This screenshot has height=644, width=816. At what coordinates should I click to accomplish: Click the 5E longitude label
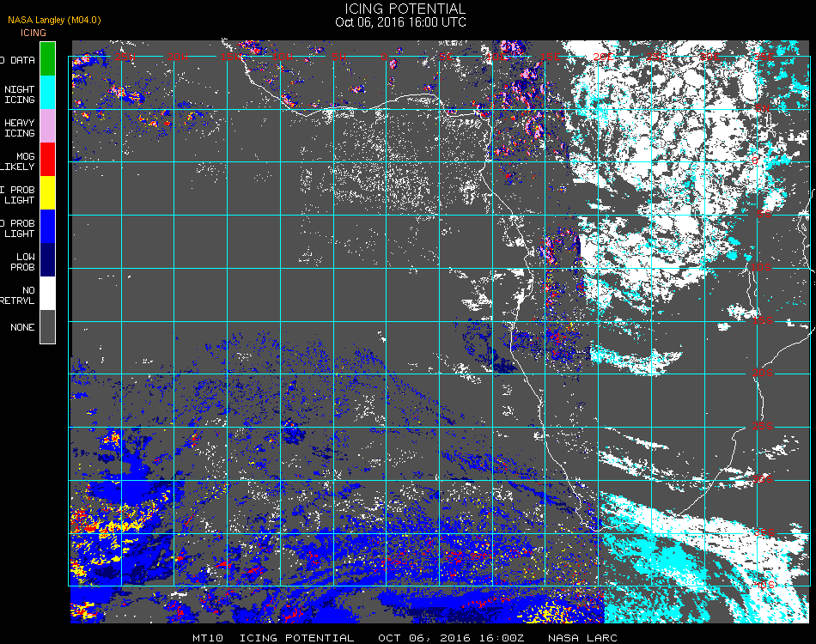(446, 56)
